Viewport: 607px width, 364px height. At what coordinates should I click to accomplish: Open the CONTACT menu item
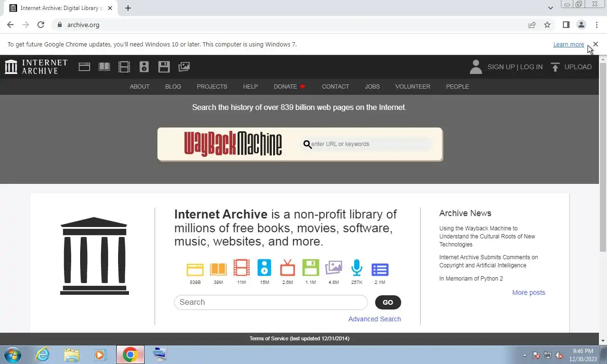(x=335, y=87)
